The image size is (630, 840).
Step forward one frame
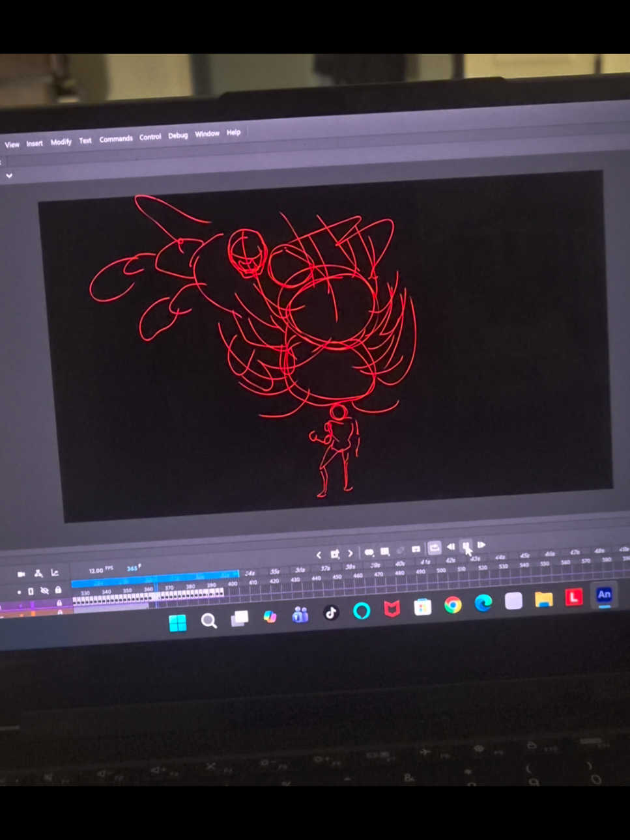(481, 545)
